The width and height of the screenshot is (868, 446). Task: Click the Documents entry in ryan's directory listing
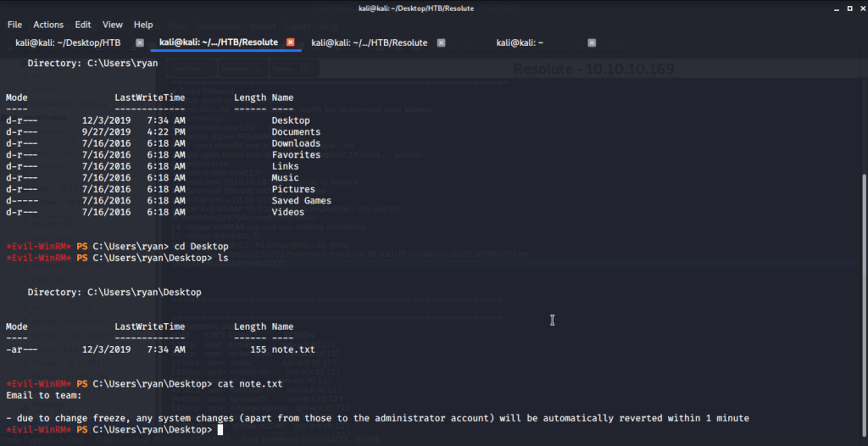(296, 132)
